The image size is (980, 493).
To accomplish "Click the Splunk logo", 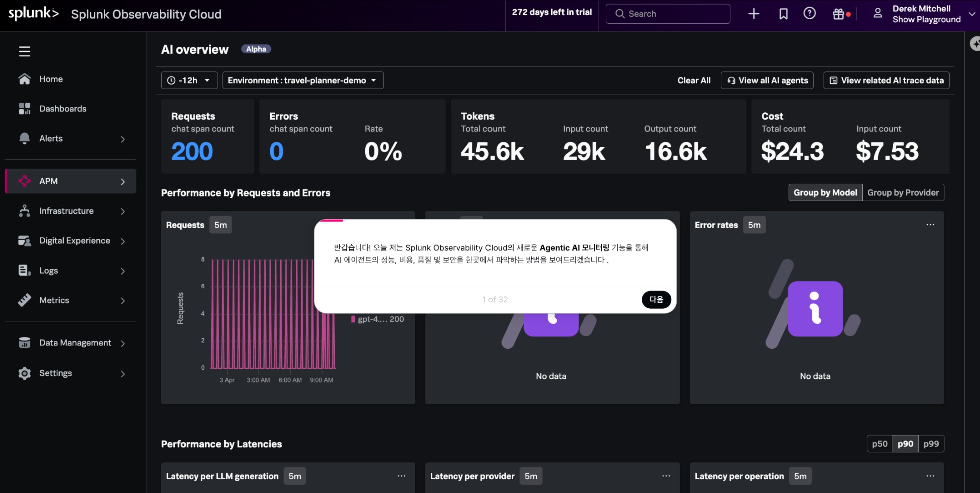I will (x=33, y=14).
